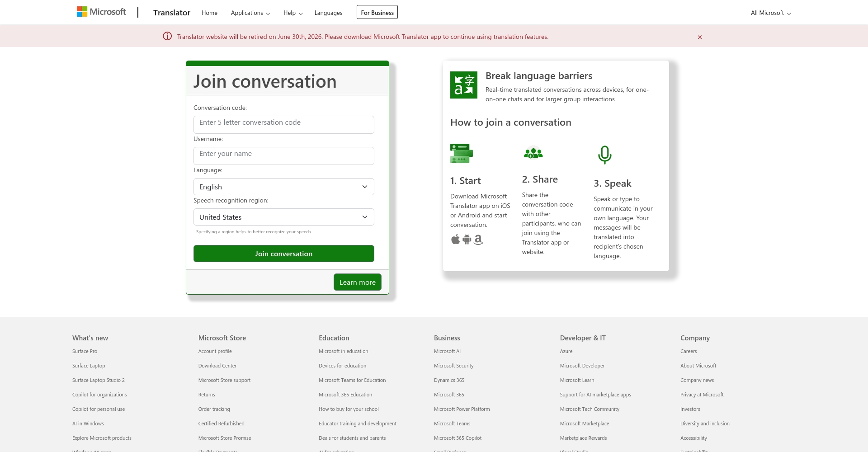Click the Android store icon
Image resolution: width=868 pixels, height=452 pixels.
pyautogui.click(x=467, y=240)
